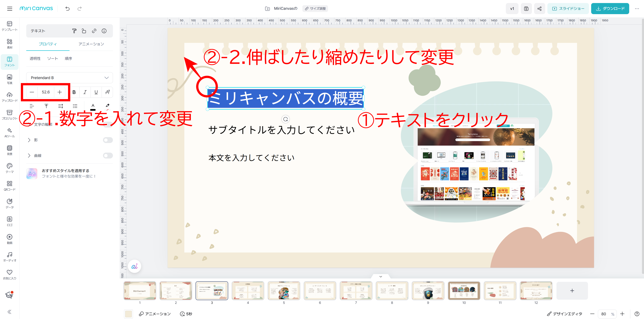The height and width of the screenshot is (319, 644).
Task: Click the share icon in top bar
Action: pyautogui.click(x=539, y=9)
